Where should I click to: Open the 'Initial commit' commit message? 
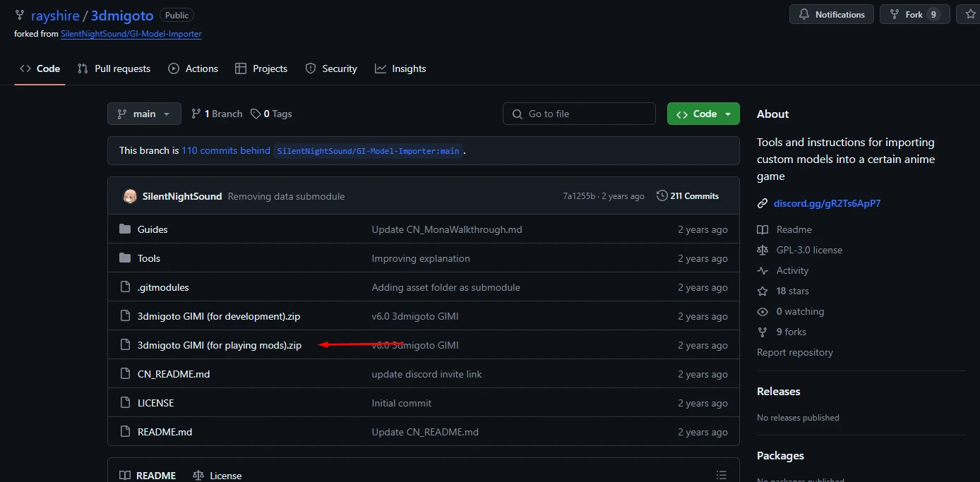pos(402,403)
